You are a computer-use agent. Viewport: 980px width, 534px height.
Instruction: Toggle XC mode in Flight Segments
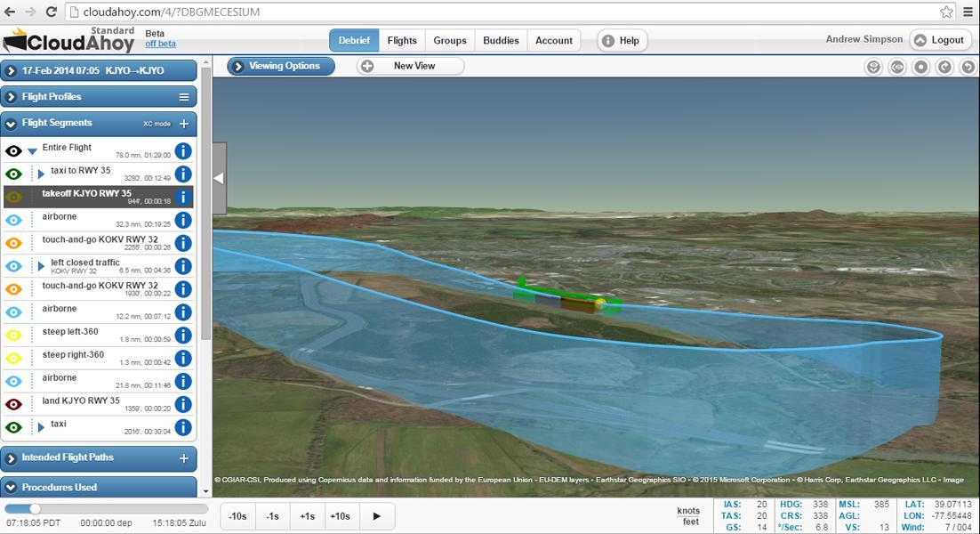[157, 124]
